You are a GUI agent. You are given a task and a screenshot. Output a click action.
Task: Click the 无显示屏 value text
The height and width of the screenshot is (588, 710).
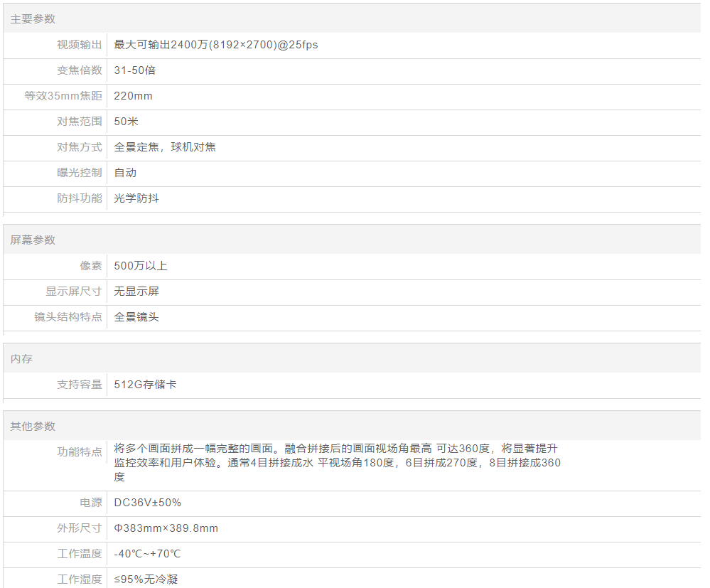click(136, 292)
